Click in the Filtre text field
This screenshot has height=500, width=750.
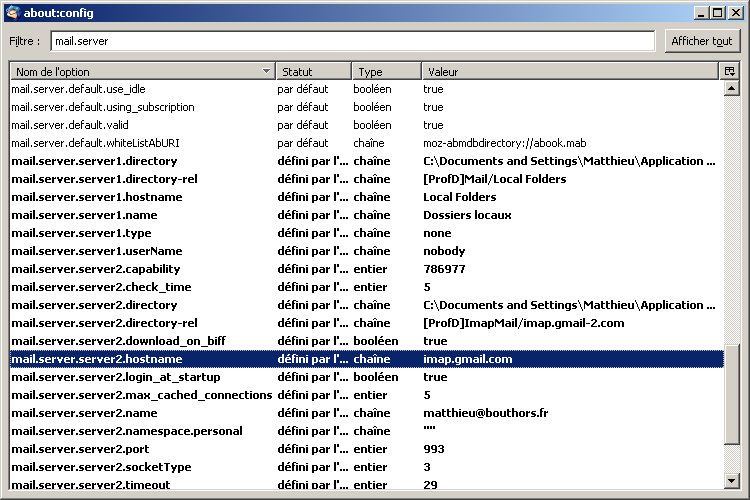[x=353, y=41]
